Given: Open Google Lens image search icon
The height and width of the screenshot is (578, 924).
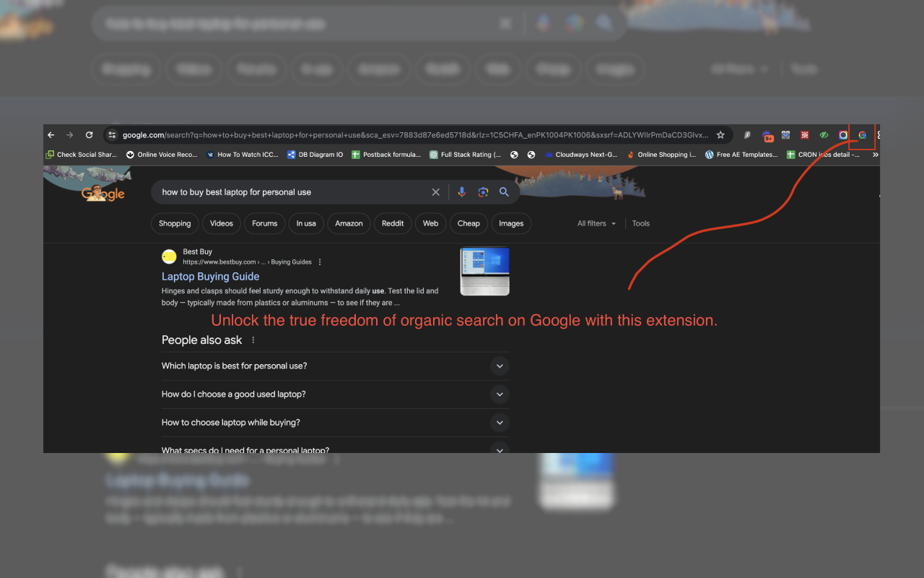Looking at the screenshot, I should tap(483, 192).
